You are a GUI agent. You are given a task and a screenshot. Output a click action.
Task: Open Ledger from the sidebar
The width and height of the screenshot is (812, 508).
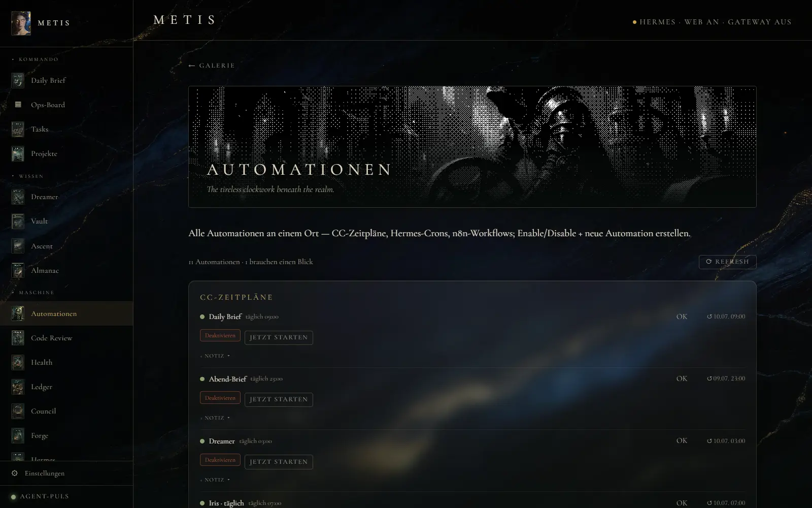coord(66,387)
